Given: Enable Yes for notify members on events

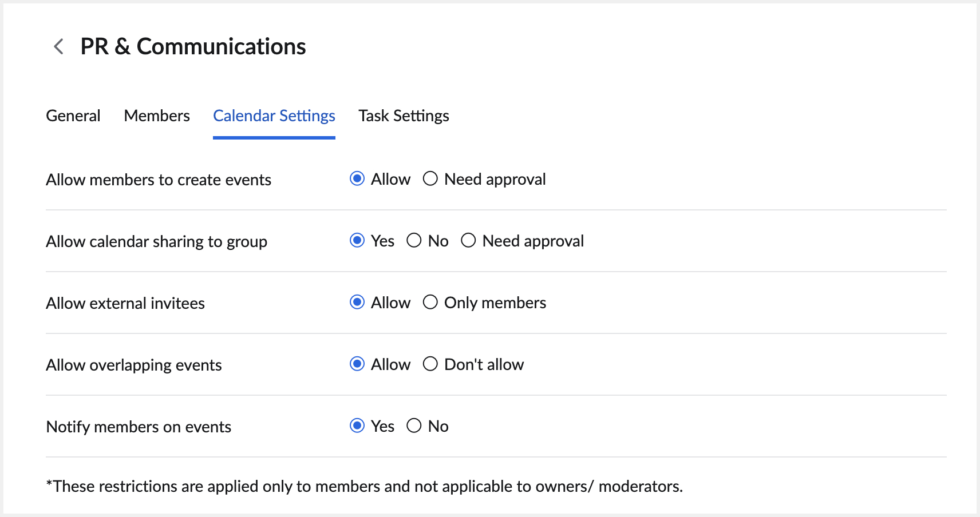Looking at the screenshot, I should (x=357, y=425).
